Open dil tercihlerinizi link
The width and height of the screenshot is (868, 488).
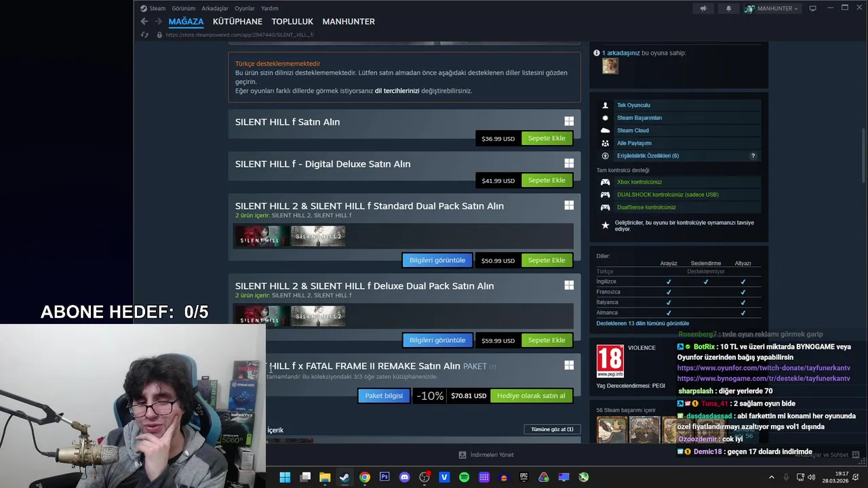pos(397,91)
